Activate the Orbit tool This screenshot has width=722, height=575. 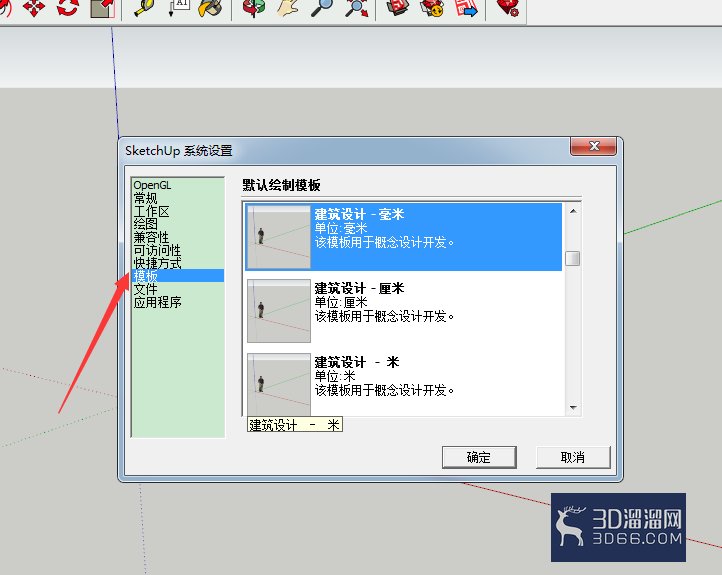tap(254, 7)
